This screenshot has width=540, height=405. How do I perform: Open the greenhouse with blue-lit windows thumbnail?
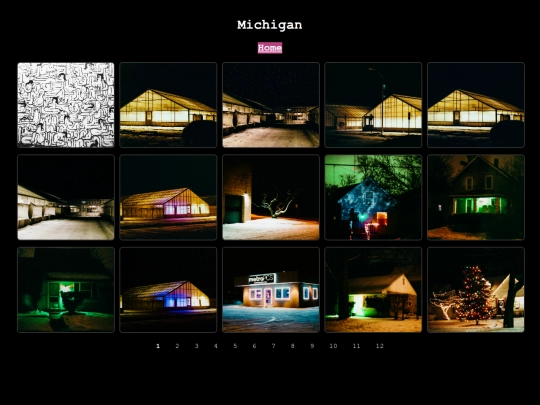(168, 290)
